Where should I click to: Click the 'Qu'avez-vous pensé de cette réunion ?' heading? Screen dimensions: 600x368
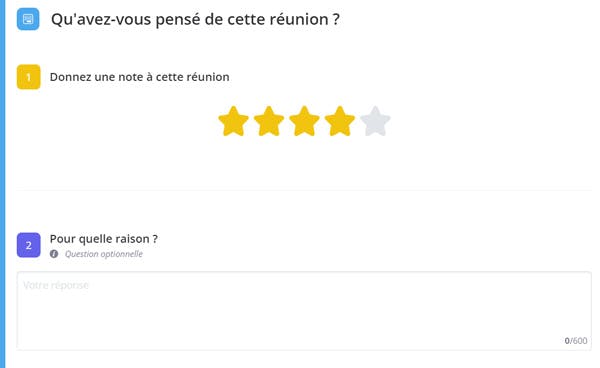195,20
